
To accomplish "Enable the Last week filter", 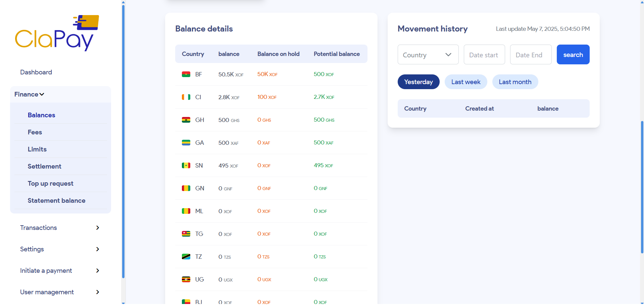I will click(x=466, y=81).
